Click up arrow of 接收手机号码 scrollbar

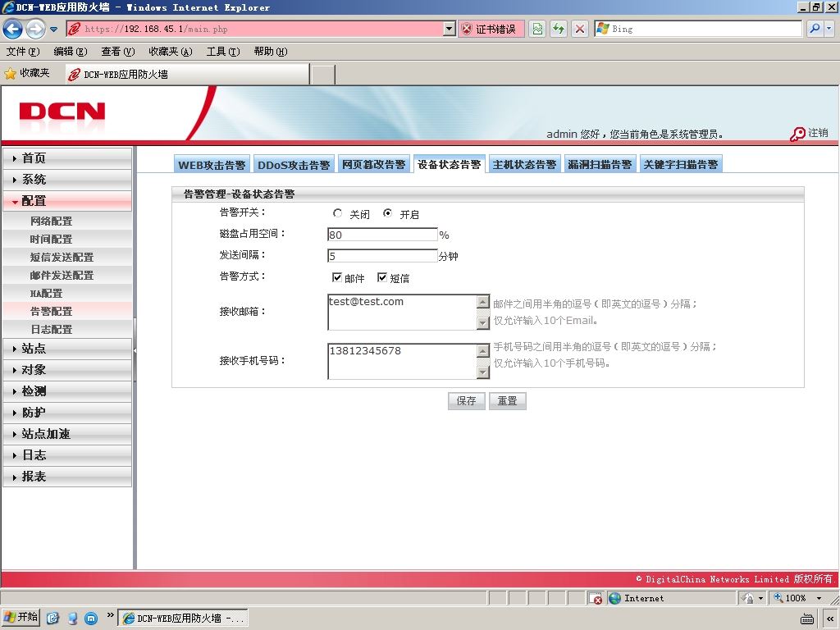[x=483, y=351]
